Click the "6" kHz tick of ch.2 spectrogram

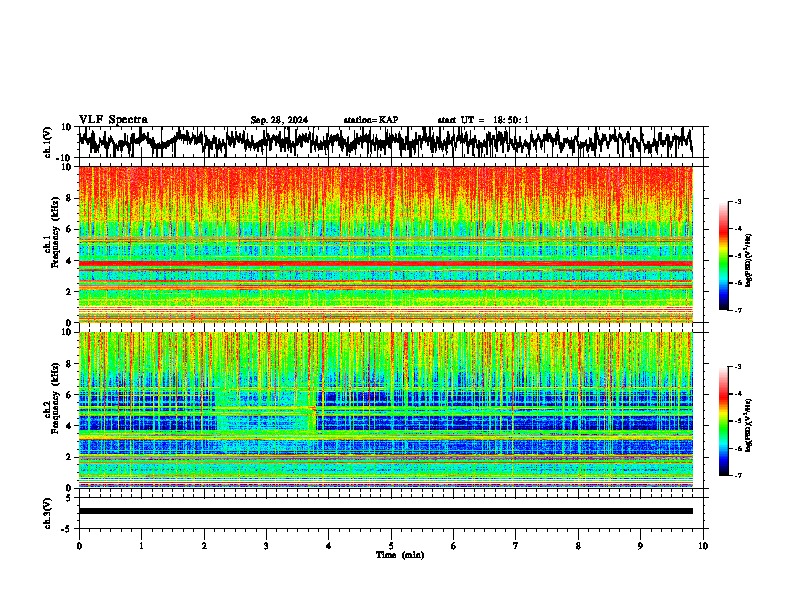(69, 394)
